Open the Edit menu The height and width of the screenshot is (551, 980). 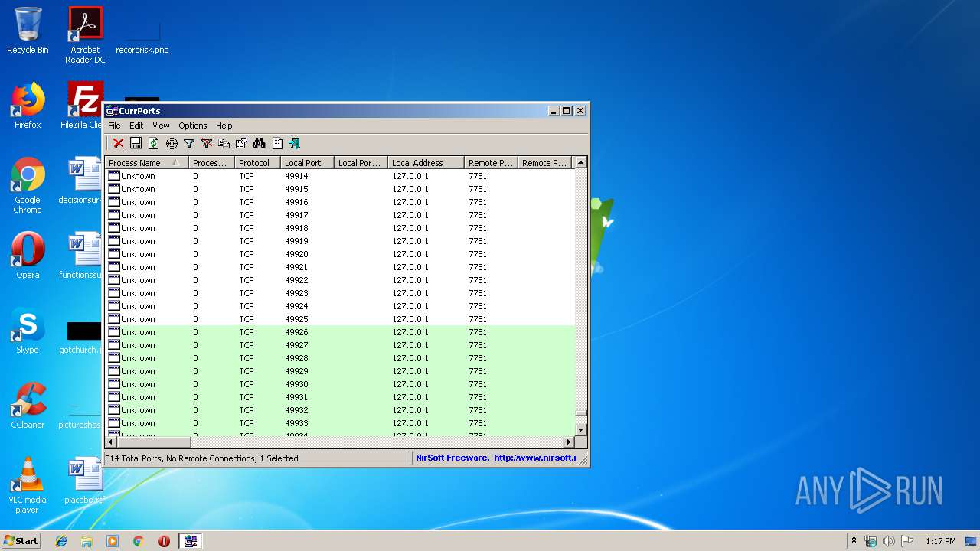136,126
